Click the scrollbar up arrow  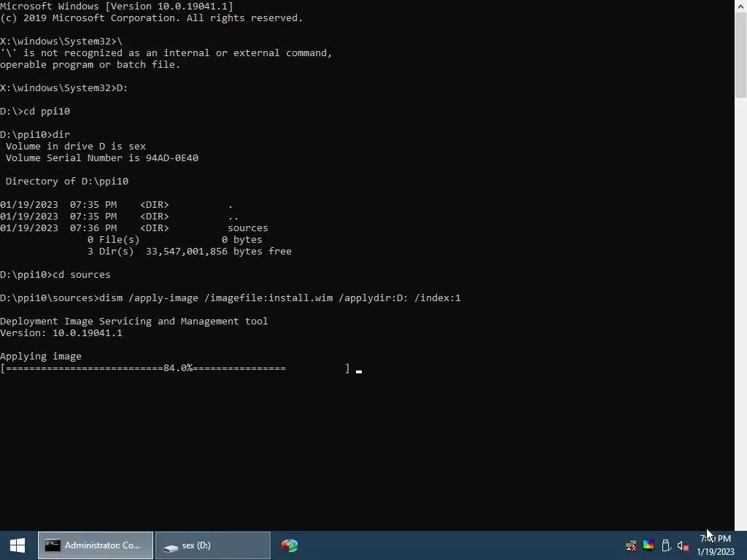[x=741, y=6]
